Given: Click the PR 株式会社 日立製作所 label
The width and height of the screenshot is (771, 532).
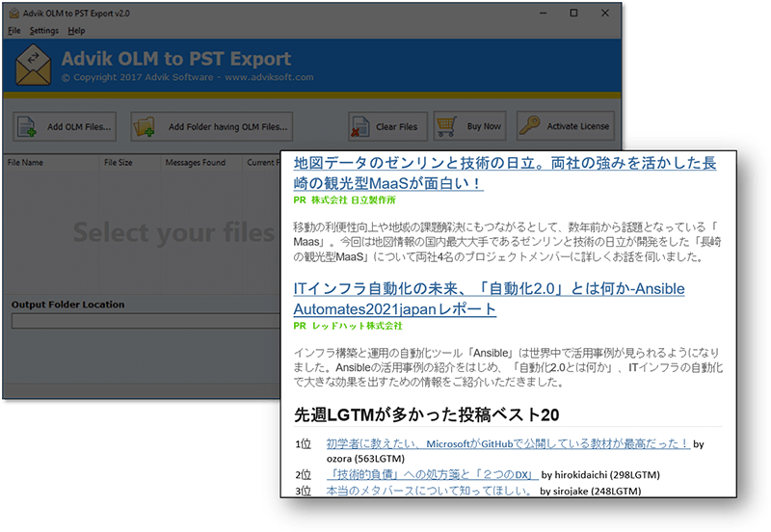Looking at the screenshot, I should coord(344,200).
